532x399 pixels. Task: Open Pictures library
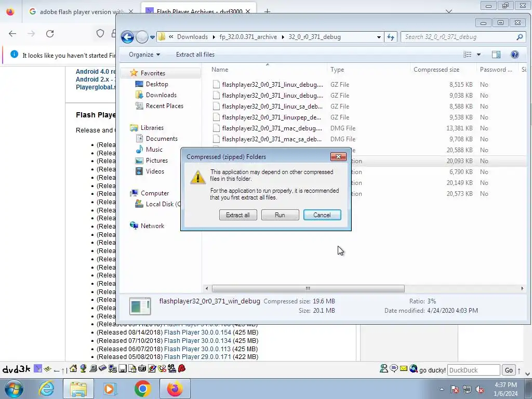click(x=157, y=160)
